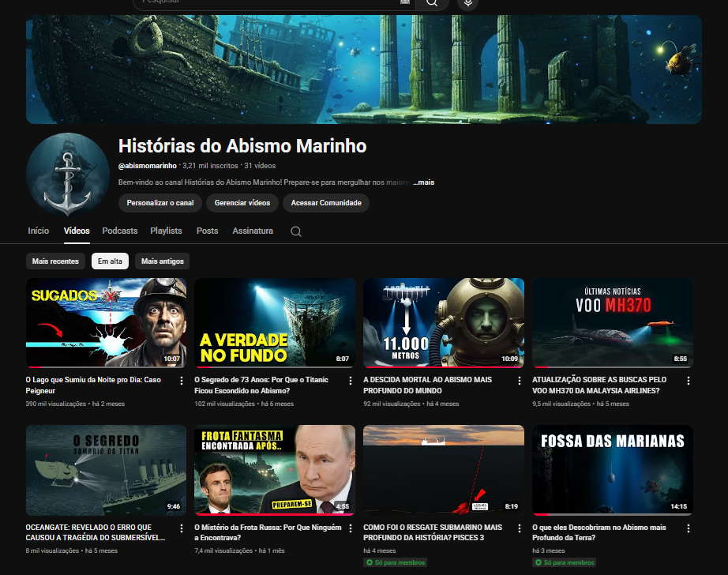The height and width of the screenshot is (575, 728).
Task: Filter videos by Mais recentes
Action: pyautogui.click(x=55, y=261)
